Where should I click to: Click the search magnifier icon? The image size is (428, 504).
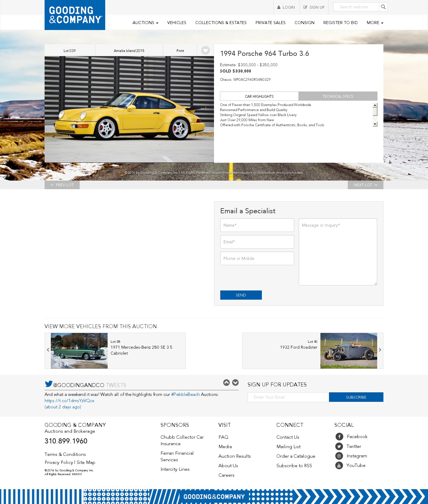(x=383, y=7)
